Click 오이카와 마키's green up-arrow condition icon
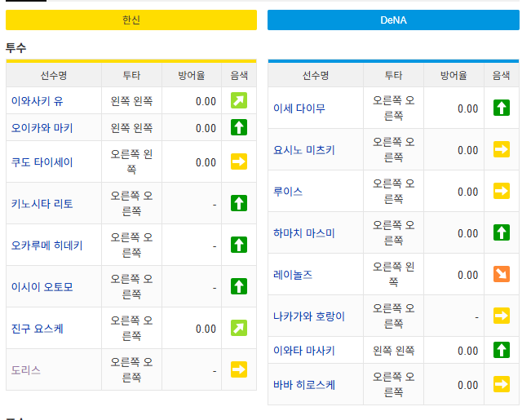Viewport: 531px width, 420px height. point(239,128)
